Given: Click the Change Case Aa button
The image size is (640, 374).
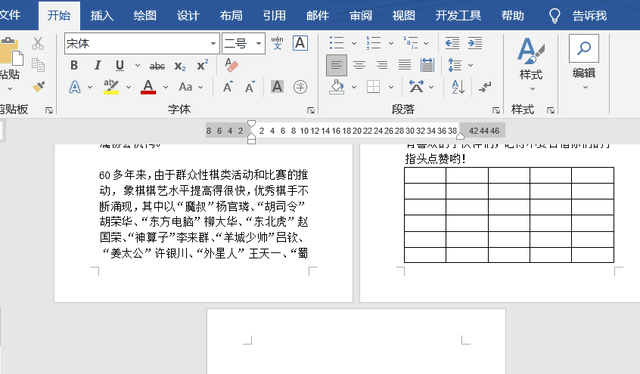Looking at the screenshot, I should tap(186, 87).
